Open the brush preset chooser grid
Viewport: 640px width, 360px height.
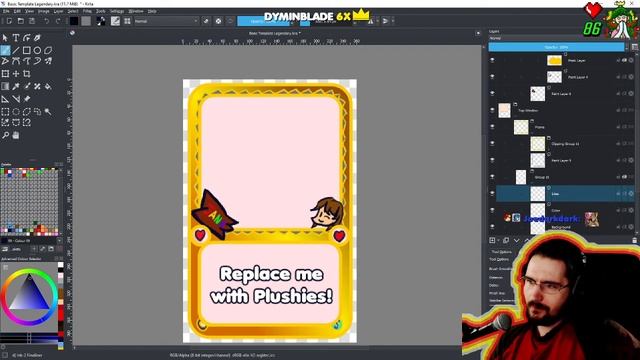pyautogui.click(x=127, y=21)
